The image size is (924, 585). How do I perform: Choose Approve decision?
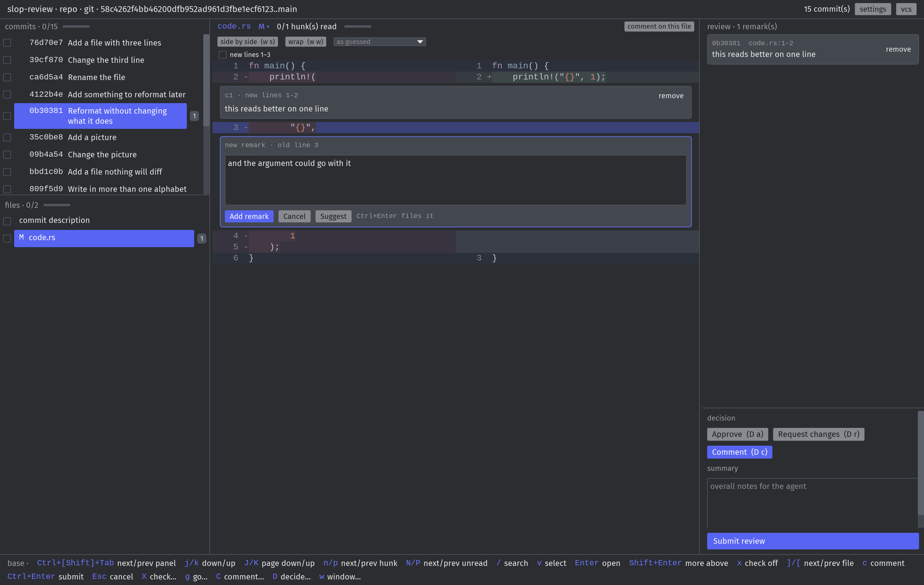click(x=737, y=434)
